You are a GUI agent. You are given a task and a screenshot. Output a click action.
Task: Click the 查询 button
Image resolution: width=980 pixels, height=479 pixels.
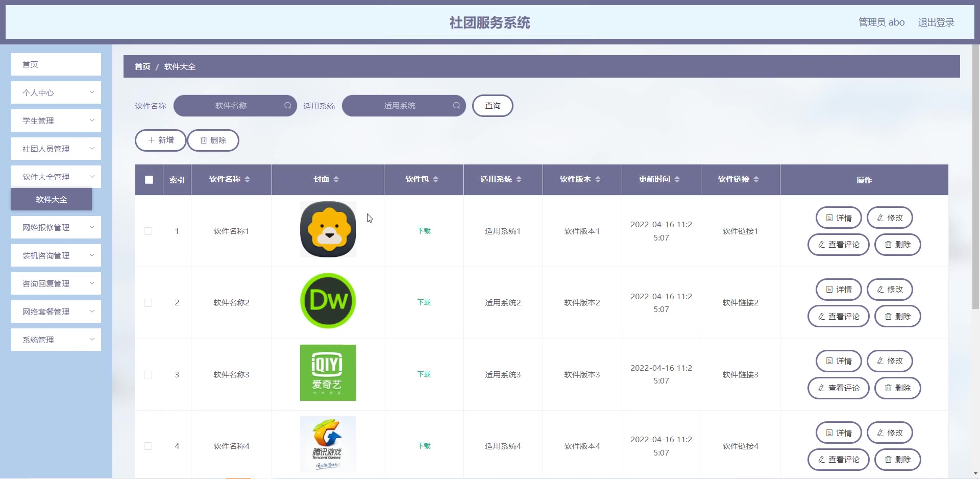[x=493, y=106]
